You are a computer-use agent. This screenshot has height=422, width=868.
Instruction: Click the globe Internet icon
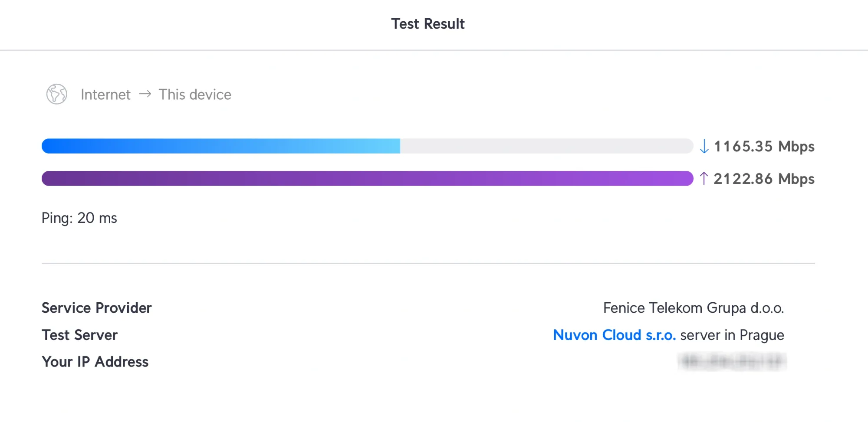coord(57,94)
